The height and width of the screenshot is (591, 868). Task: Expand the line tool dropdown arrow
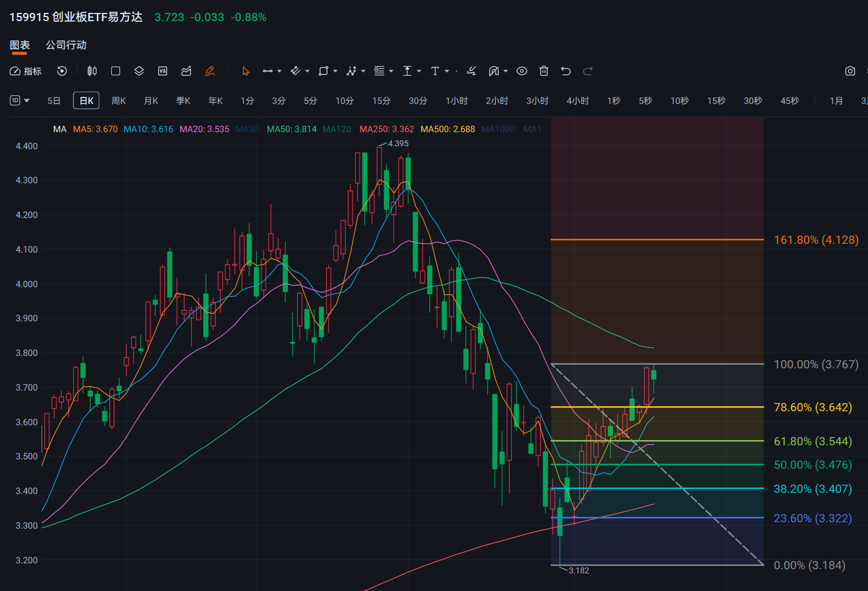pyautogui.click(x=279, y=71)
